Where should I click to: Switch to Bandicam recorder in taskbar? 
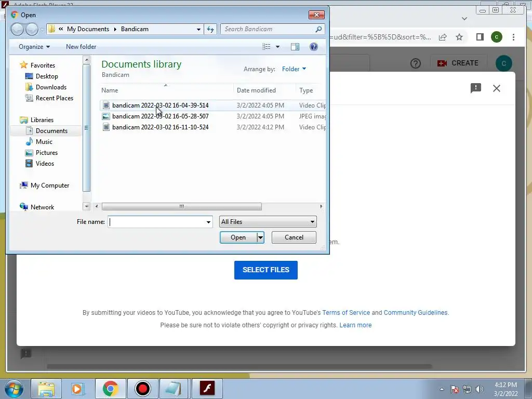coord(142,389)
